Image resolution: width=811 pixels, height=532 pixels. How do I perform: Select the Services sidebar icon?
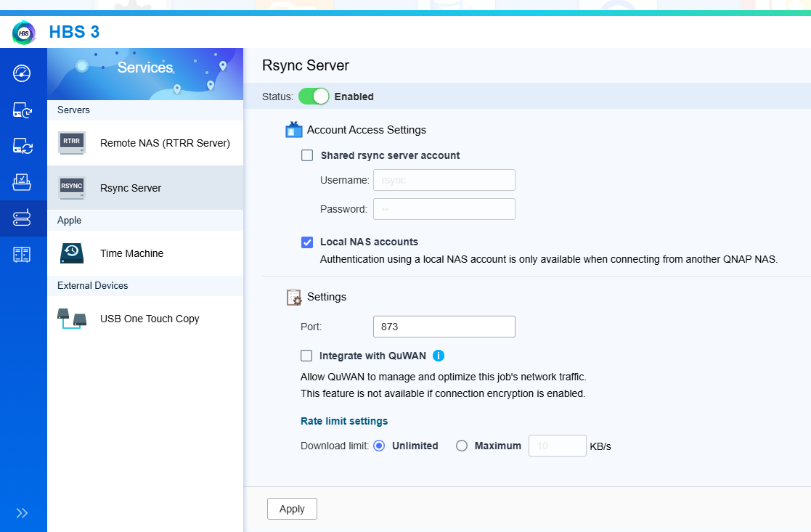pos(23,218)
